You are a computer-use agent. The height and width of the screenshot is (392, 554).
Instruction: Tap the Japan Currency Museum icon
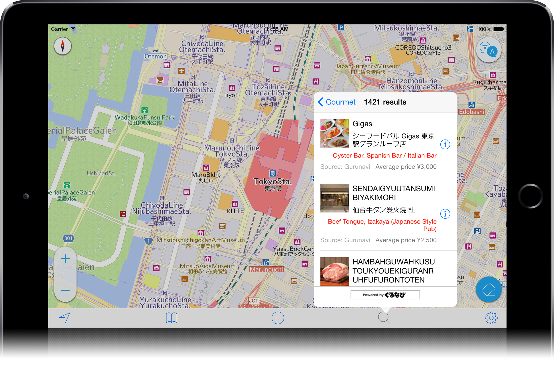(368, 59)
